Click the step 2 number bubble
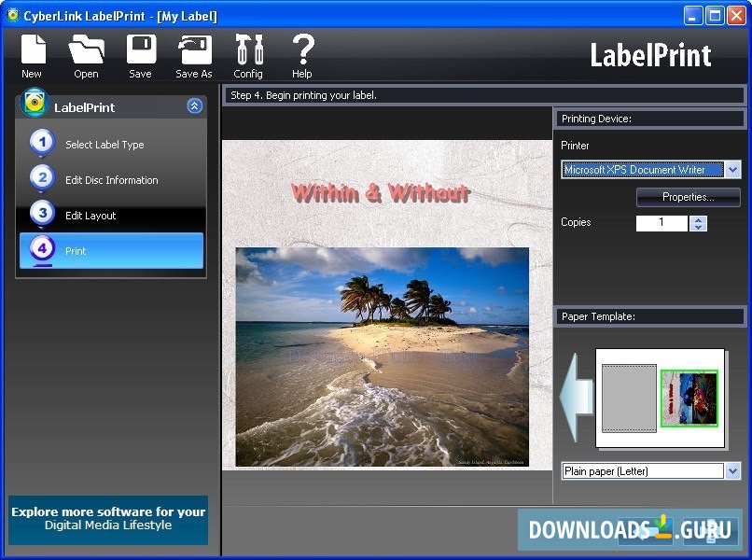Screen dimensions: 752x560 [x=42, y=178]
